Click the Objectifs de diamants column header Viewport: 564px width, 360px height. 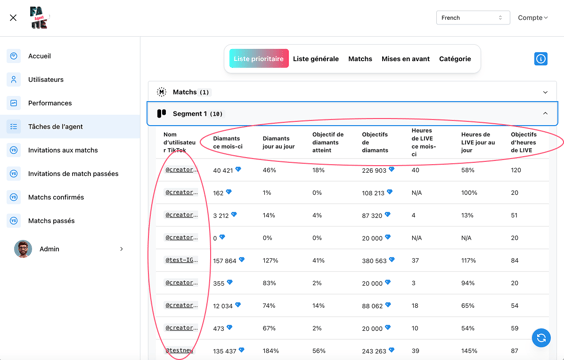[x=375, y=142]
